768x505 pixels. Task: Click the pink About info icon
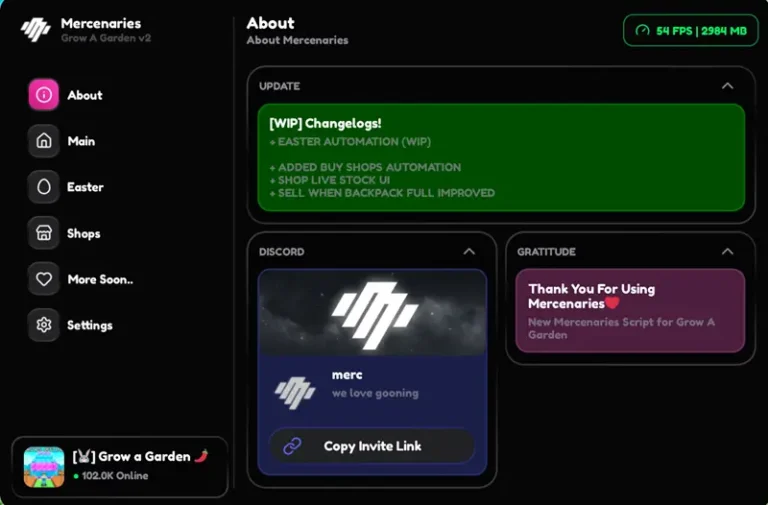tap(44, 95)
